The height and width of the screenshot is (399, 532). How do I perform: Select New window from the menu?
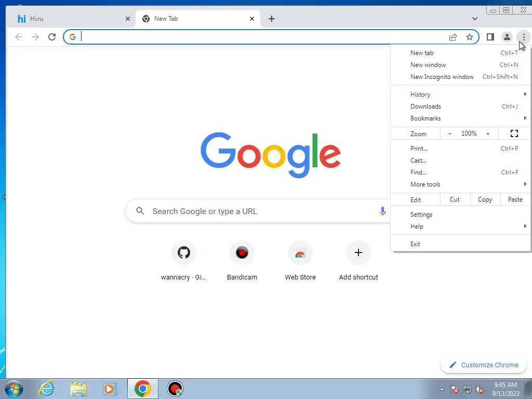(461, 65)
